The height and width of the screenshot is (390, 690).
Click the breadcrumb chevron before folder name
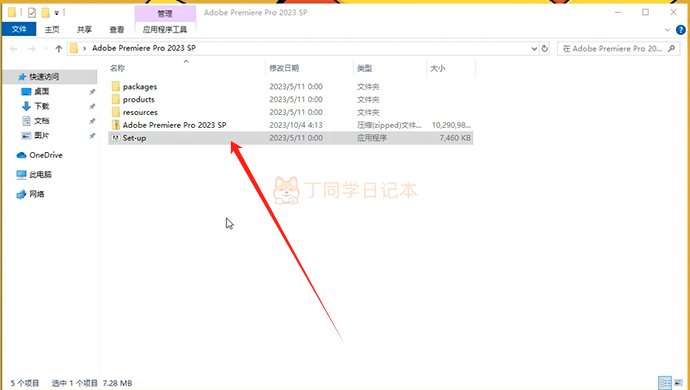coord(84,48)
